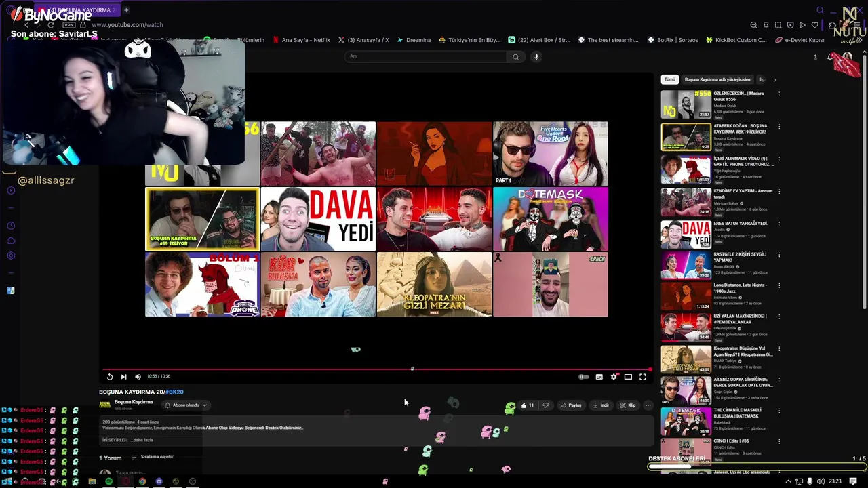Viewport: 868px width, 488px height.
Task: Click the YouTube search magnifier button
Action: pos(515,57)
